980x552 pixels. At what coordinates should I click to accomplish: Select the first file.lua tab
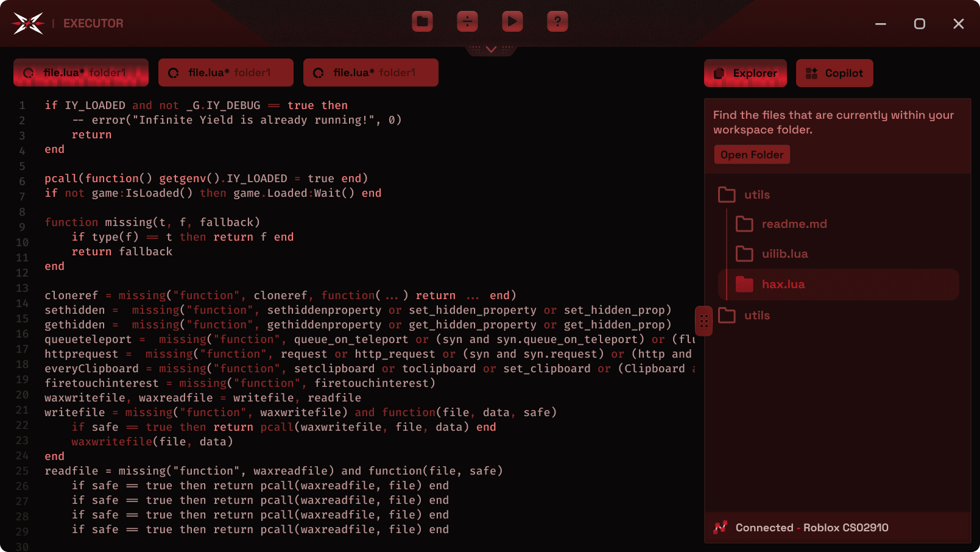[x=81, y=73]
